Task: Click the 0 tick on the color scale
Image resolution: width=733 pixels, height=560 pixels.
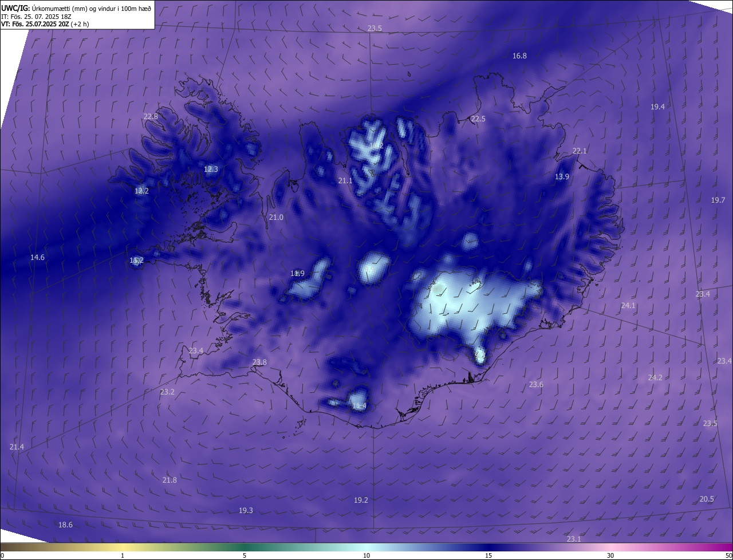Action: 2,555
